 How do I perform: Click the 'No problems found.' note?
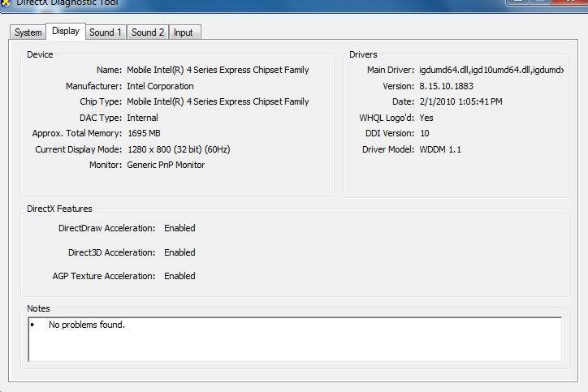86,325
